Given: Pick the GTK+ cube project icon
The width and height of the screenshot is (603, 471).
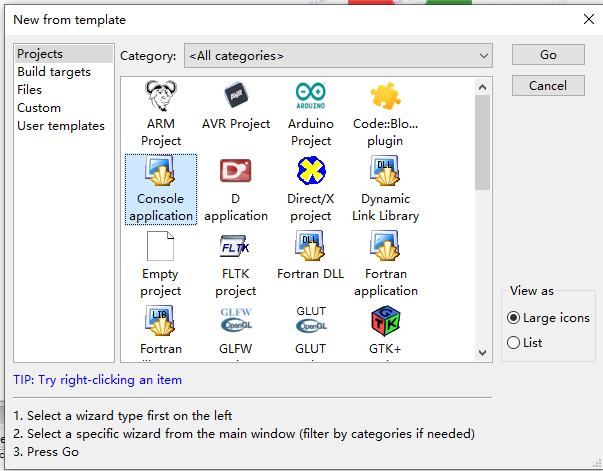Looking at the screenshot, I should coord(386,321).
